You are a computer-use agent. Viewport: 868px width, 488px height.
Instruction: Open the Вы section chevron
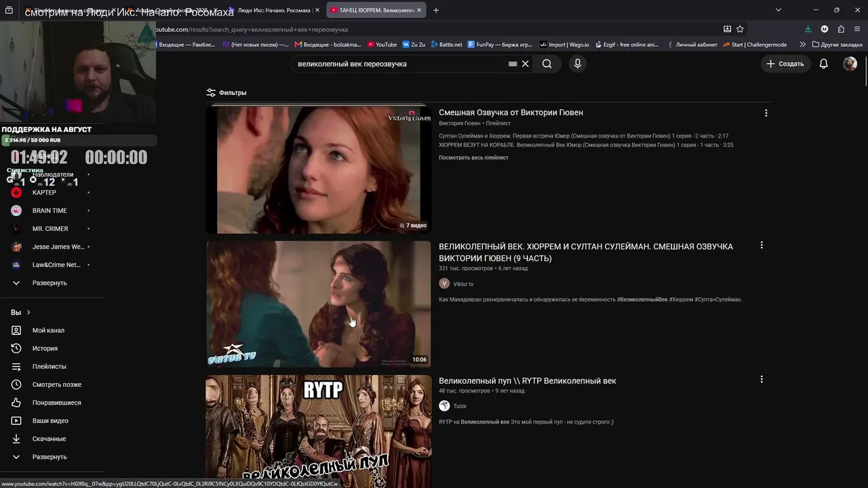[x=28, y=312]
